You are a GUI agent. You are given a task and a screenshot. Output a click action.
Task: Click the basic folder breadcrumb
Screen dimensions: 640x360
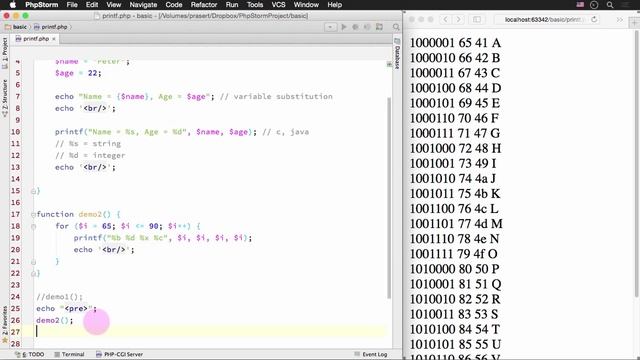click(16, 27)
